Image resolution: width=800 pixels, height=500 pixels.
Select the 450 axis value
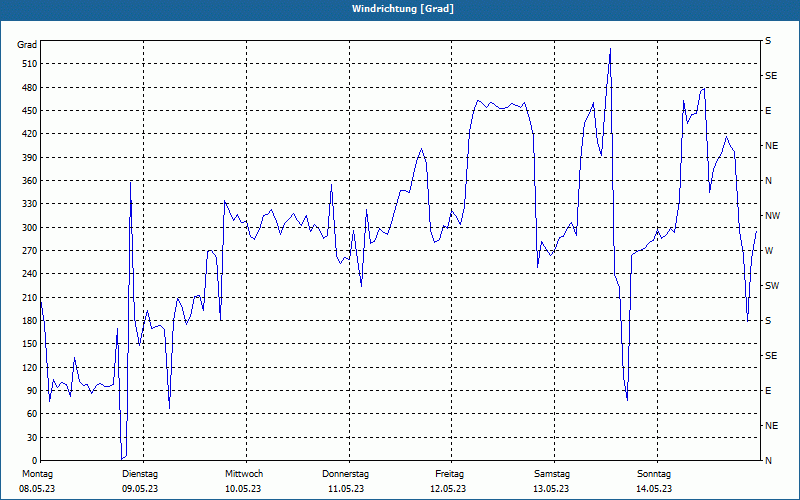tap(30, 111)
